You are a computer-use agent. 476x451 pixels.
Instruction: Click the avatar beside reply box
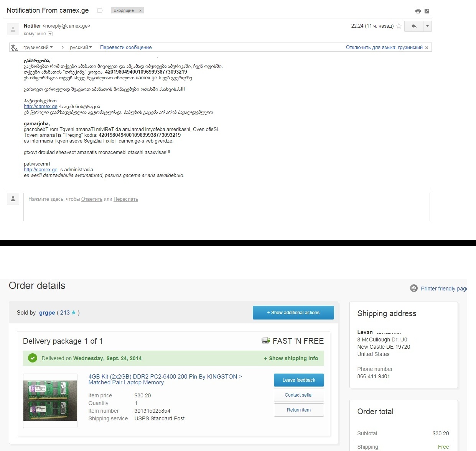tap(13, 199)
